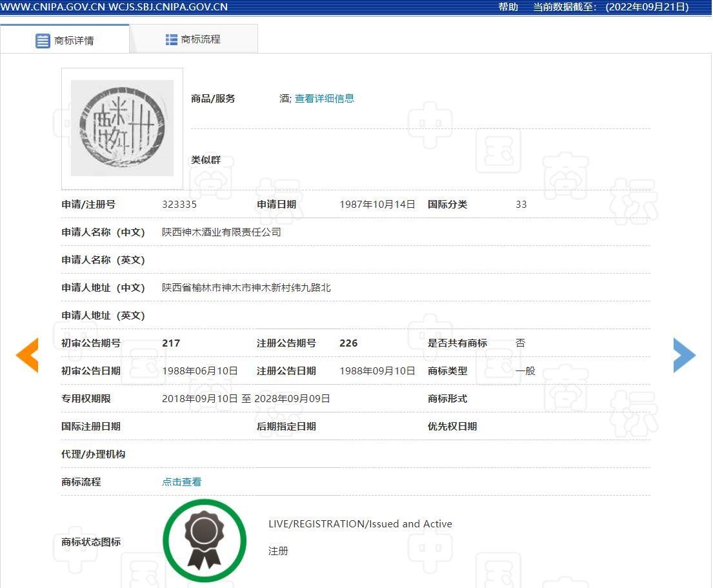Go to next trademark with blue arrow
The width and height of the screenshot is (713, 588).
point(684,355)
